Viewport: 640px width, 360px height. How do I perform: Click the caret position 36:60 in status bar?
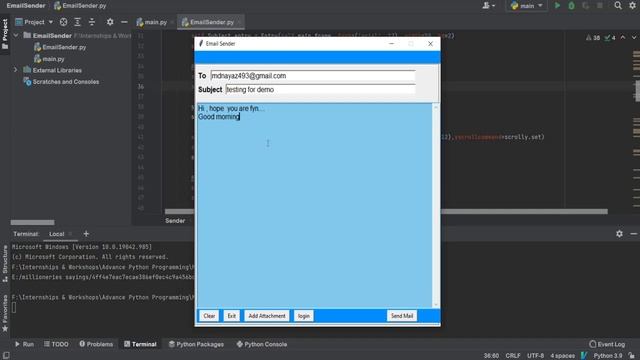491,356
